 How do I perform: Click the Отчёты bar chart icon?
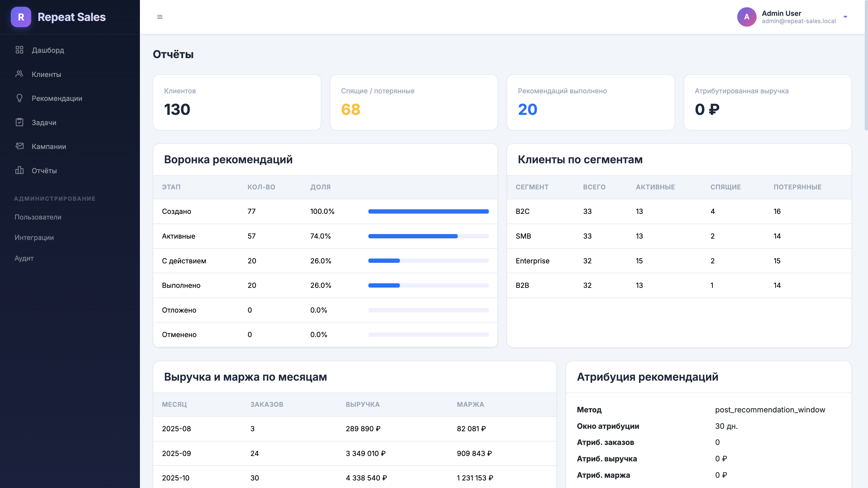coord(20,170)
